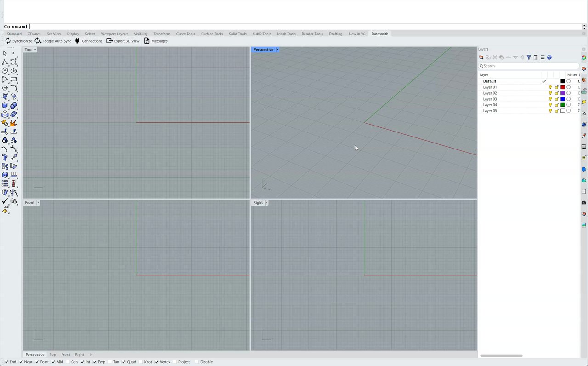
Task: Select the arrow pointer tool in left toolbar
Action: [5, 53]
